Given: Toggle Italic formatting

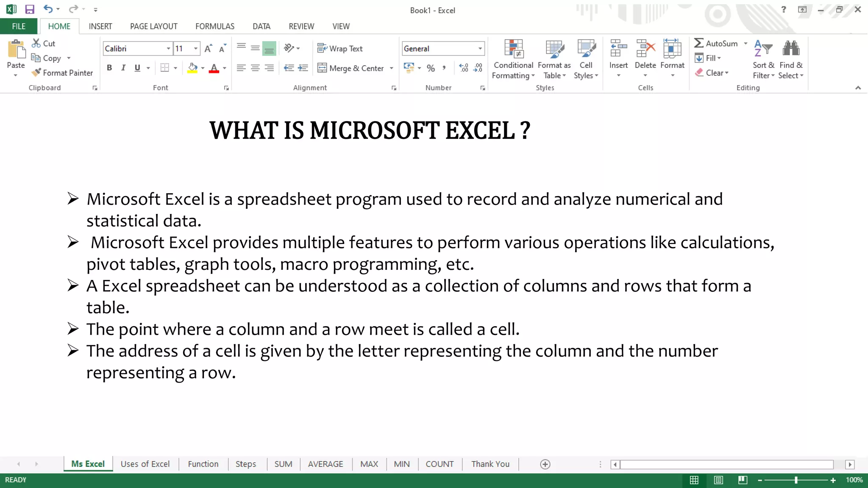Looking at the screenshot, I should tap(123, 68).
